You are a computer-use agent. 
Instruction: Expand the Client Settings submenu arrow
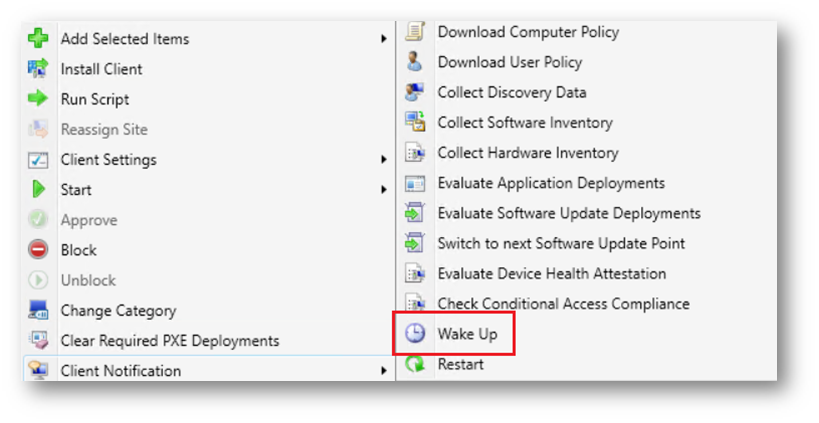(384, 159)
